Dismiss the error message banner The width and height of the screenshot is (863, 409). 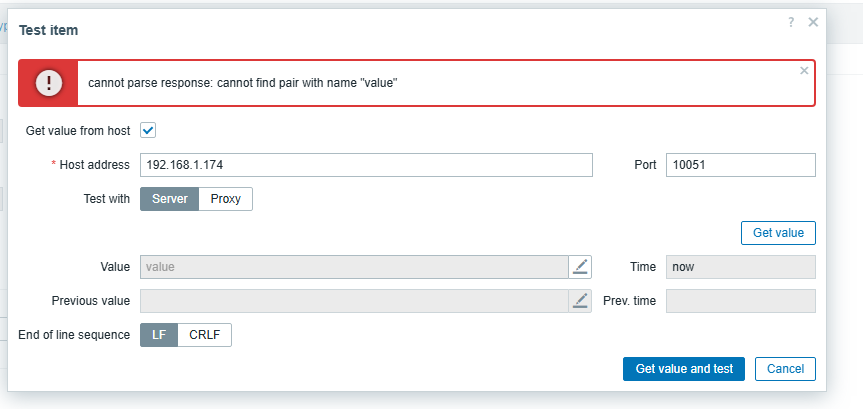(804, 71)
